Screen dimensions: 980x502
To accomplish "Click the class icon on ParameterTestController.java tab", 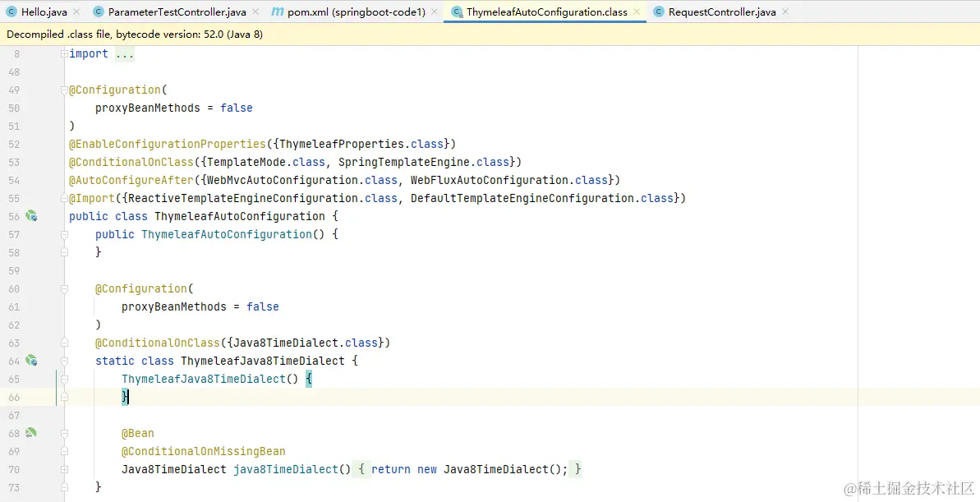I will pos(98,12).
